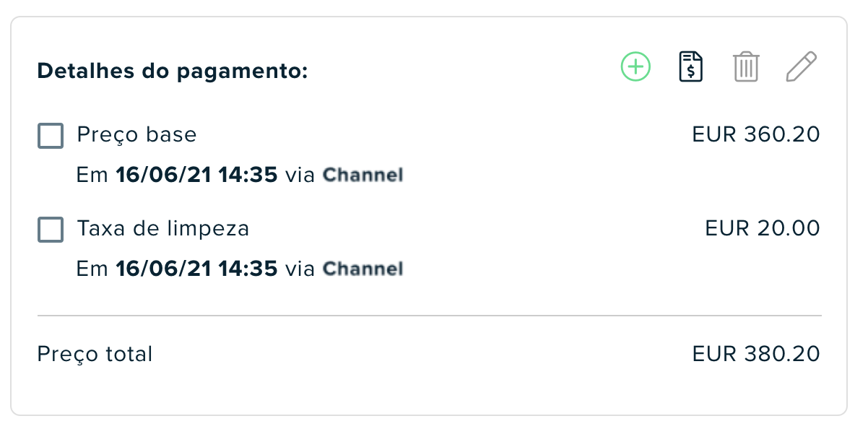This screenshot has width=868, height=429.
Task: Edit payment details with the pencil icon
Action: coord(802,67)
